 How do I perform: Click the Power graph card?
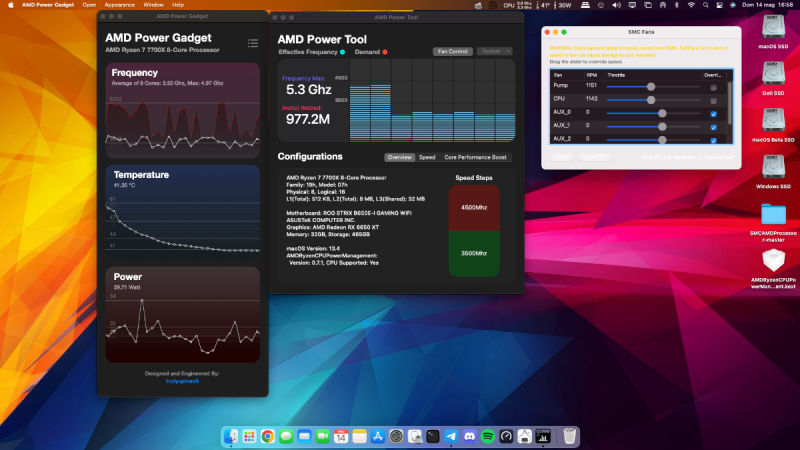(182, 314)
